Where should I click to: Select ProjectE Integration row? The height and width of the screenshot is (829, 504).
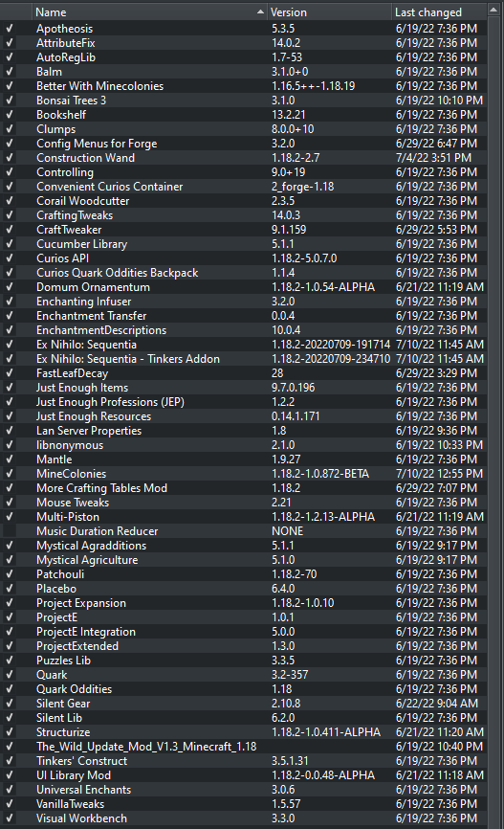pyautogui.click(x=243, y=632)
